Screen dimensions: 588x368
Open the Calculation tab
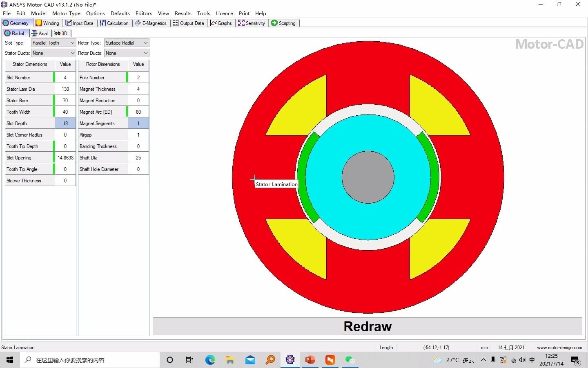114,23
